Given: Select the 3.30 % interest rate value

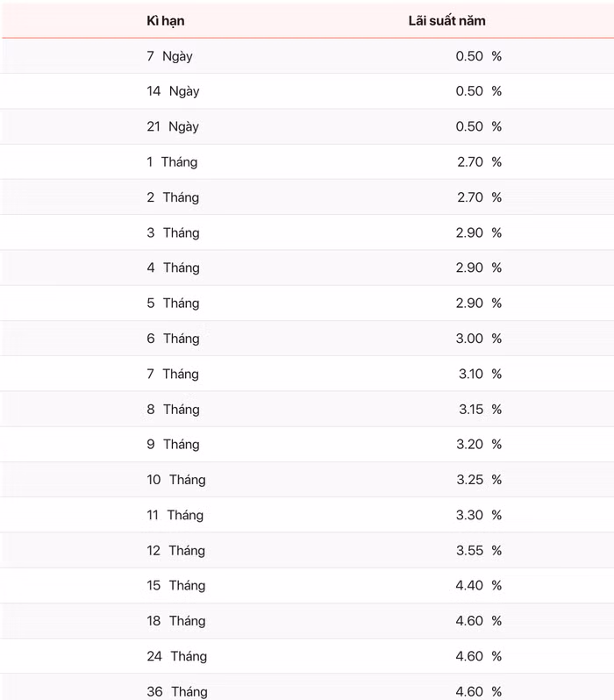Looking at the screenshot, I should 479,515.
